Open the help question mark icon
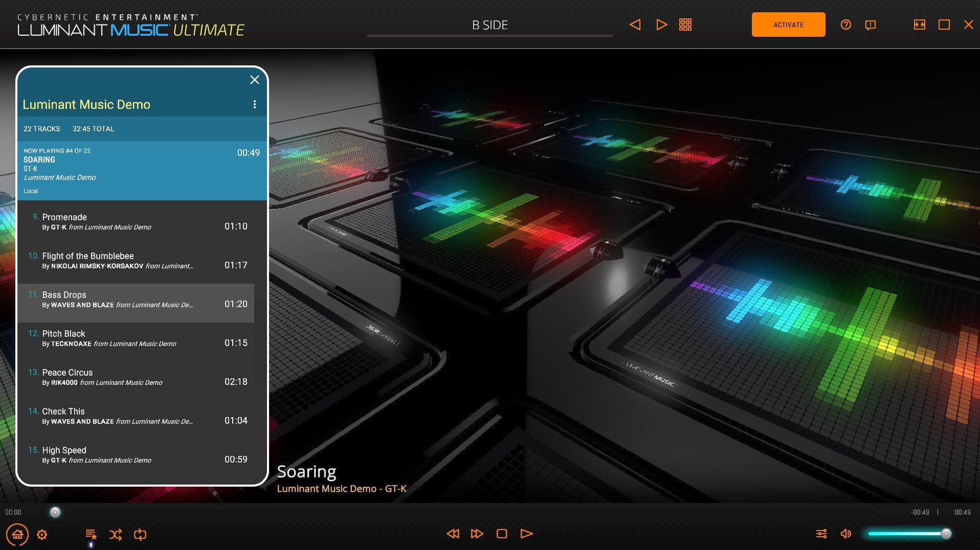The height and width of the screenshot is (550, 980). coord(846,25)
